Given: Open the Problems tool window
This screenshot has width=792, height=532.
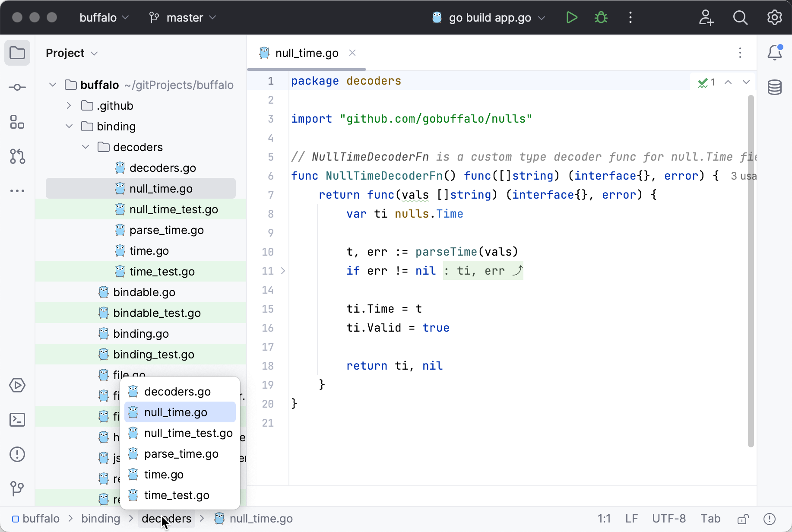Looking at the screenshot, I should click(x=17, y=454).
